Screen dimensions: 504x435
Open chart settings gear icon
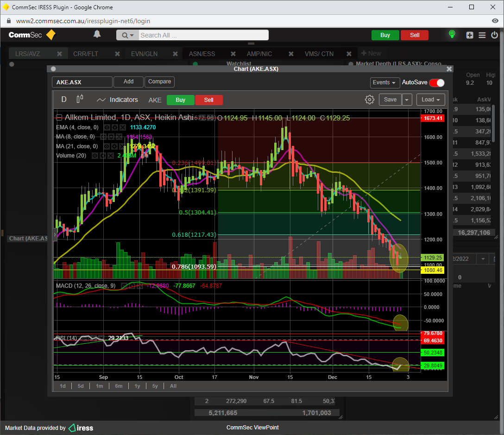(370, 100)
